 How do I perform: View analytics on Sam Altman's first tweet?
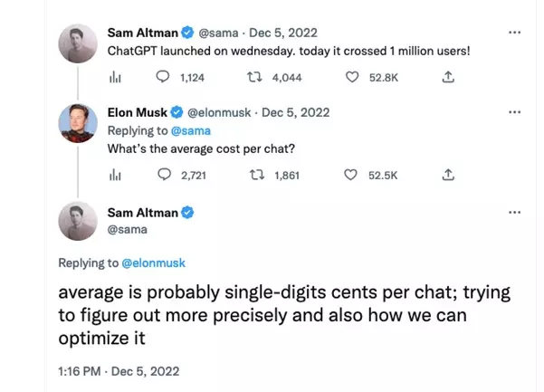pyautogui.click(x=115, y=78)
